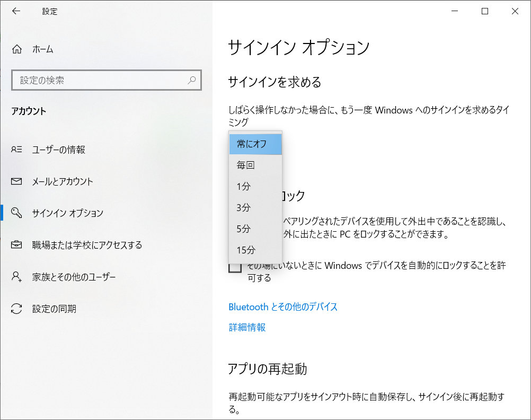Click the search magnifier icon in search box
531x420 pixels.
[x=192, y=80]
